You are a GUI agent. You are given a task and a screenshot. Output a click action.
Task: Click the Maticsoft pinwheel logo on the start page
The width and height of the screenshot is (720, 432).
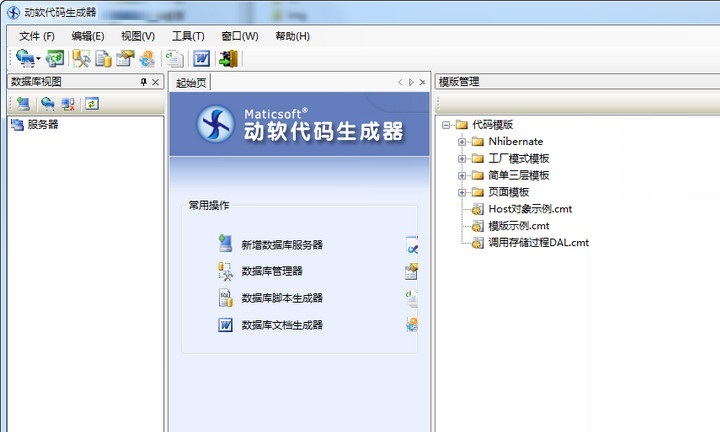(x=215, y=123)
